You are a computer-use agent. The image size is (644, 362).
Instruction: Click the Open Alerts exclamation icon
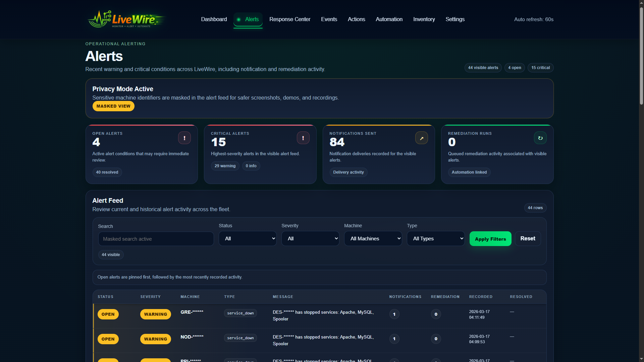tap(184, 138)
